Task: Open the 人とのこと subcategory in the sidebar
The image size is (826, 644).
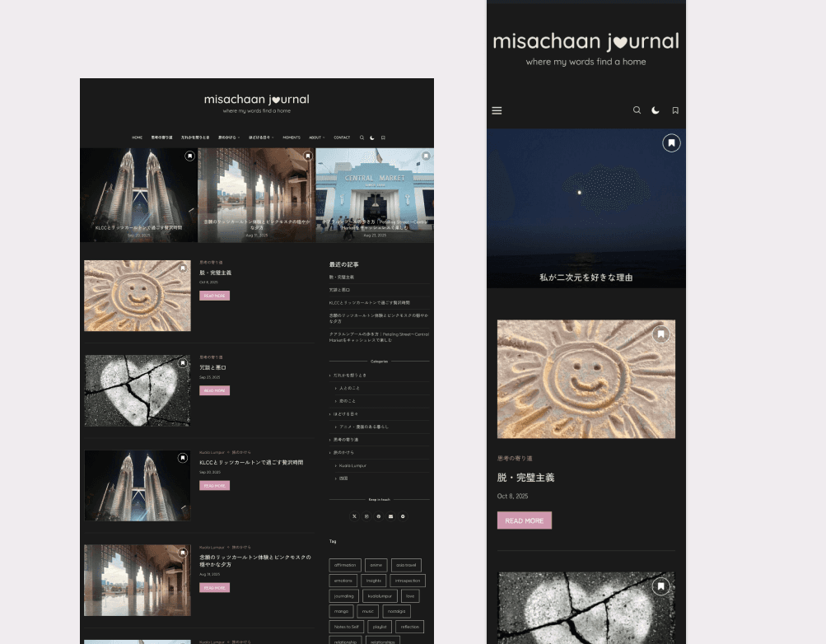Action: pos(349,388)
